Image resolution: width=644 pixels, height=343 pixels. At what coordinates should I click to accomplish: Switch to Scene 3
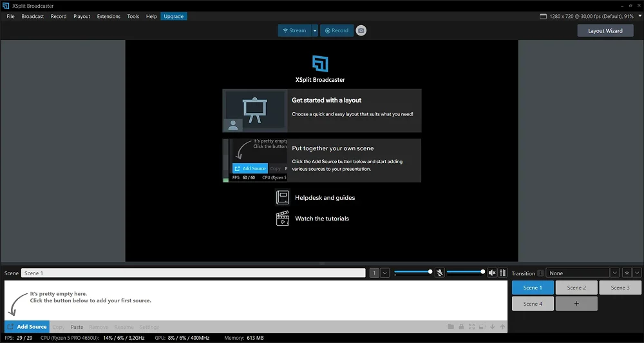point(620,288)
